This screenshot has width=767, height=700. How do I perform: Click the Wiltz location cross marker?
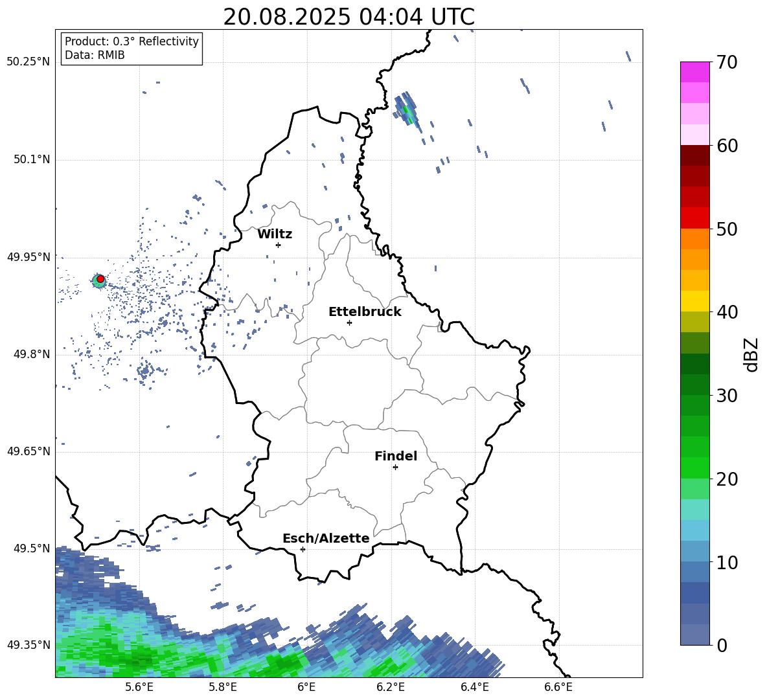279,245
